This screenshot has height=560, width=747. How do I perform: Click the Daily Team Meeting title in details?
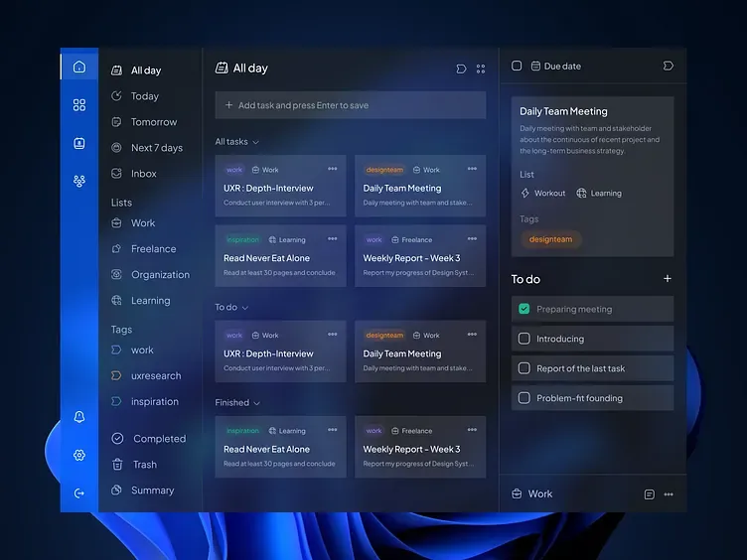563,111
